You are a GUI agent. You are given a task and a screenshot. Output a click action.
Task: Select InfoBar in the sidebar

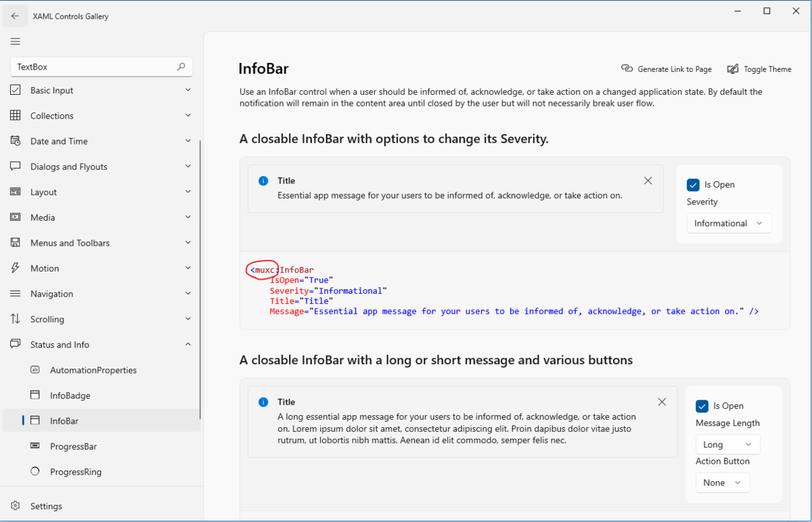tap(101, 421)
